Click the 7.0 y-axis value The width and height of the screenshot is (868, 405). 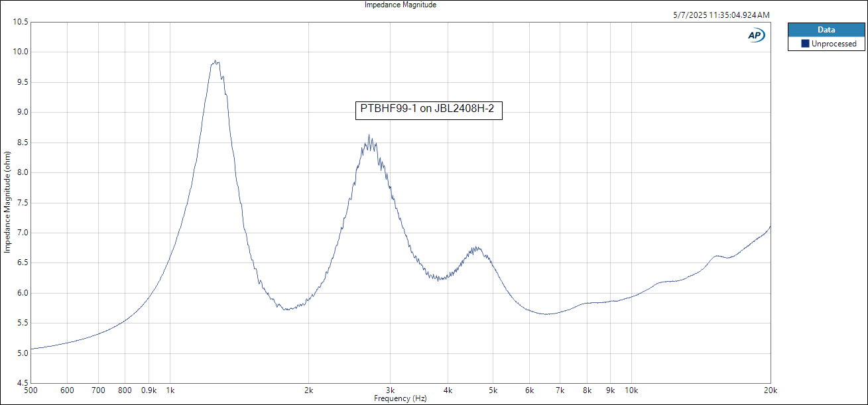23,233
